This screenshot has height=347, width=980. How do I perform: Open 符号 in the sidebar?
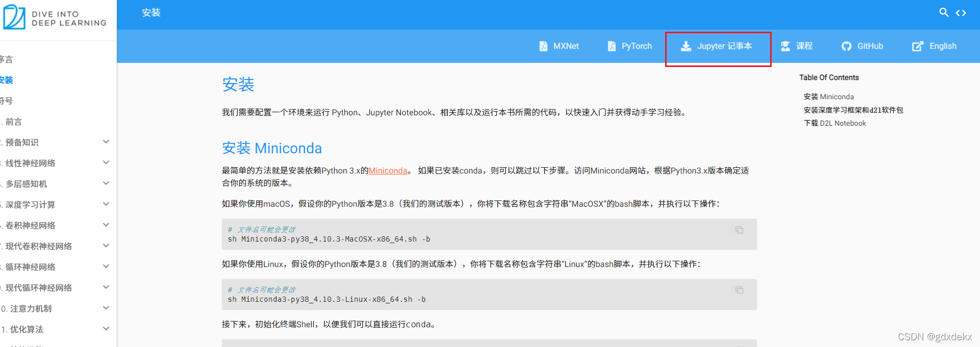pos(6,101)
